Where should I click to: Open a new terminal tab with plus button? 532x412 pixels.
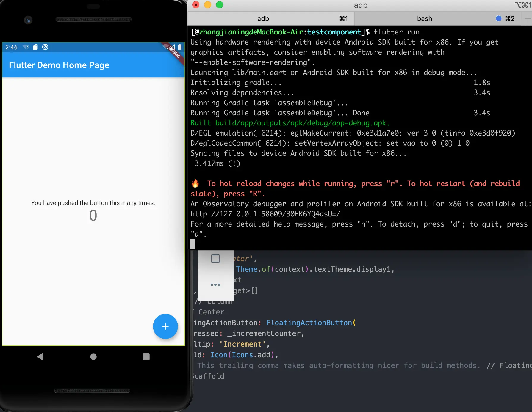528,18
